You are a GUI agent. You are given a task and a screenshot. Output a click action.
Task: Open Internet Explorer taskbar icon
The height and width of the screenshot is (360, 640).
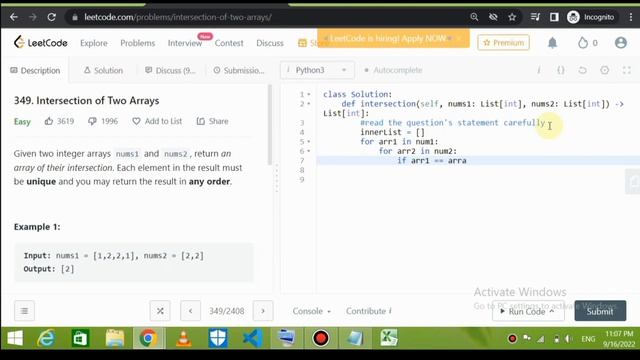coord(46,338)
